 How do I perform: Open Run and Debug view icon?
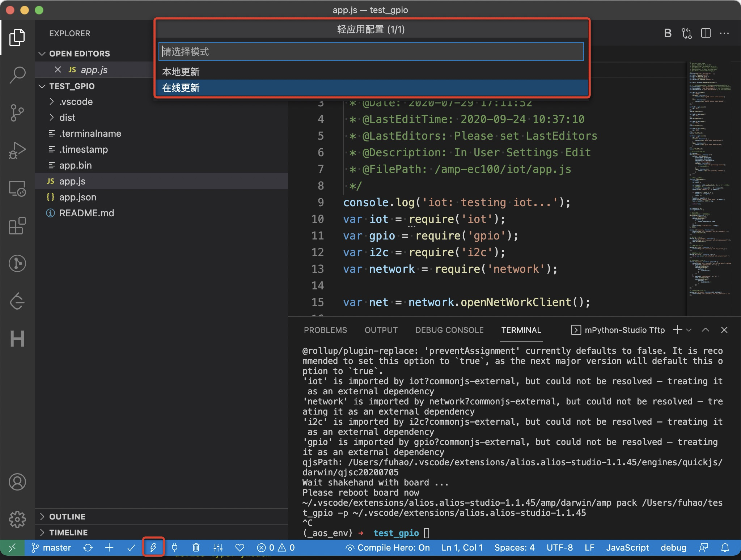pos(17,150)
